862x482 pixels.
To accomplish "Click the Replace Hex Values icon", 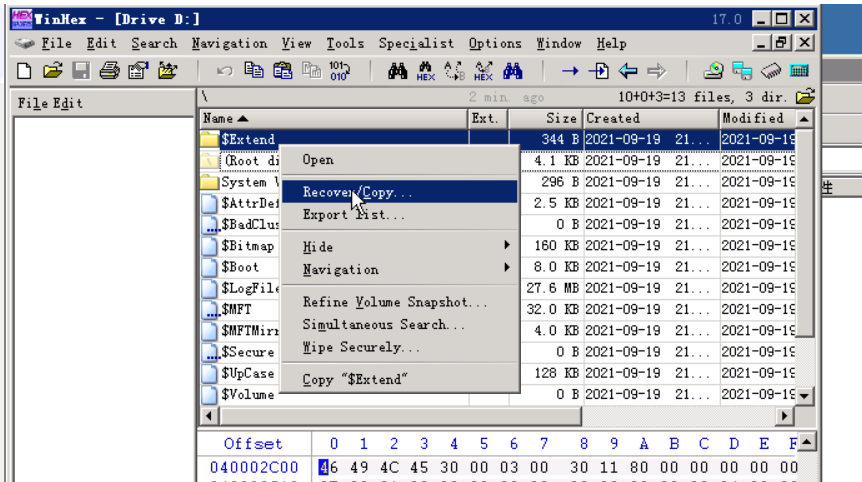I will pyautogui.click(x=483, y=71).
